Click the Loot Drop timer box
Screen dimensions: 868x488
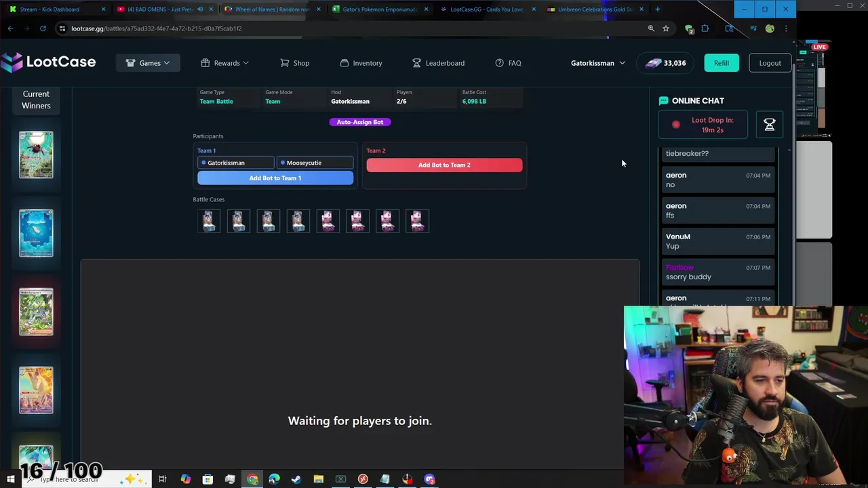[x=703, y=125]
